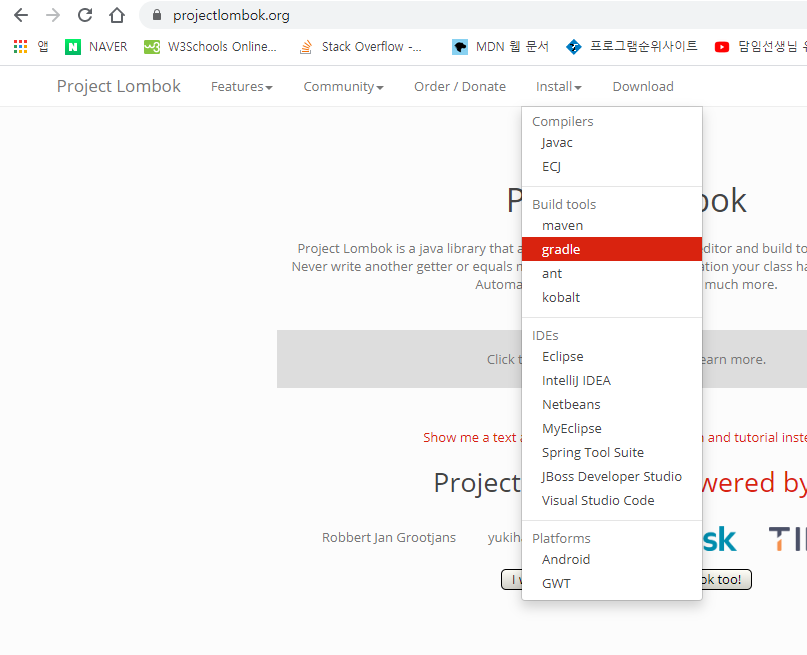The image size is (807, 655).
Task: Choose kobalt from Build tools
Action: coord(612,297)
